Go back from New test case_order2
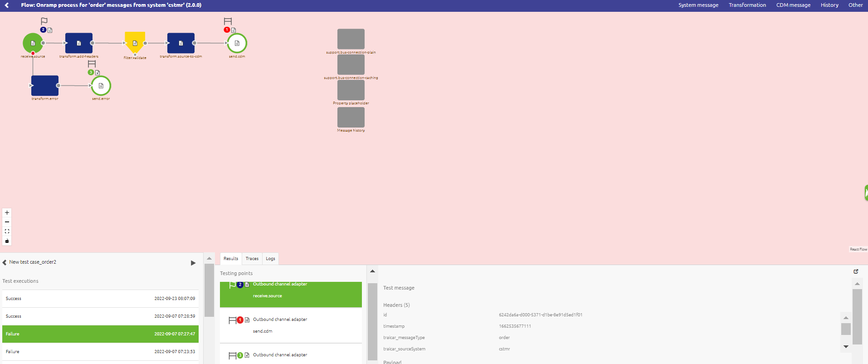Viewport: 868px width, 364px height. tap(5, 262)
